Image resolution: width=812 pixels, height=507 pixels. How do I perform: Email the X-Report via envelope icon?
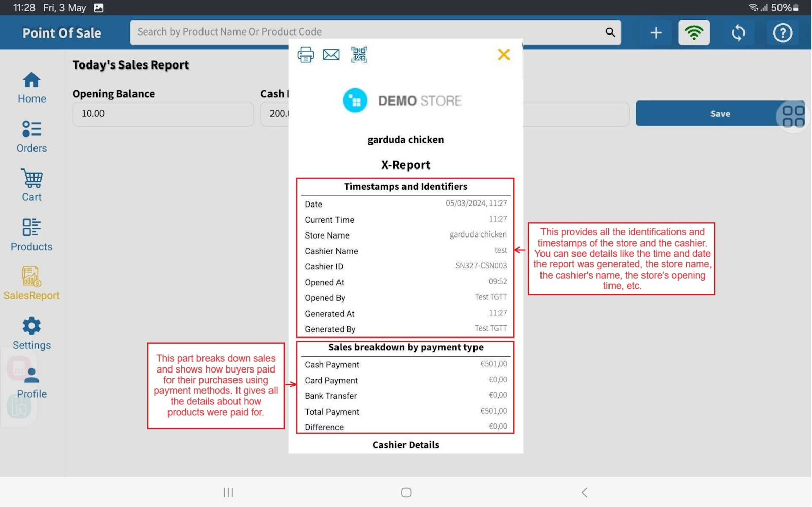331,55
